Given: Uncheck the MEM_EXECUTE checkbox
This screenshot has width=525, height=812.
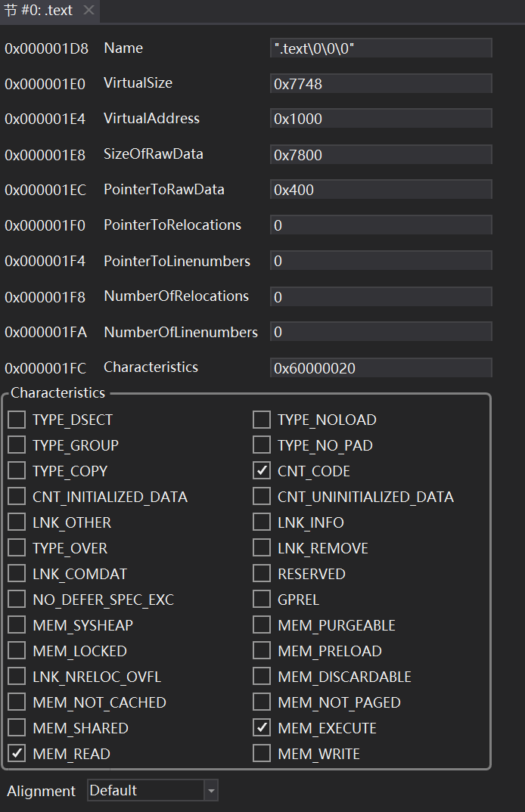Looking at the screenshot, I should click(262, 728).
